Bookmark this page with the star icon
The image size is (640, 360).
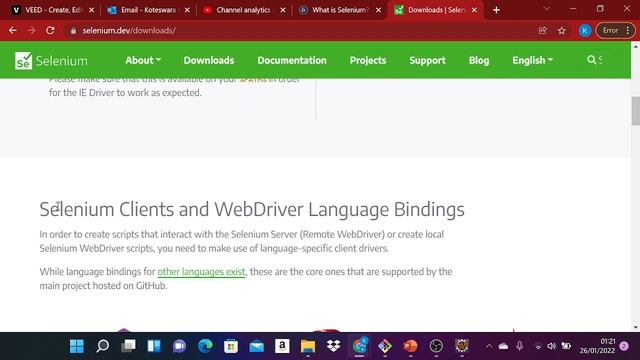[562, 31]
